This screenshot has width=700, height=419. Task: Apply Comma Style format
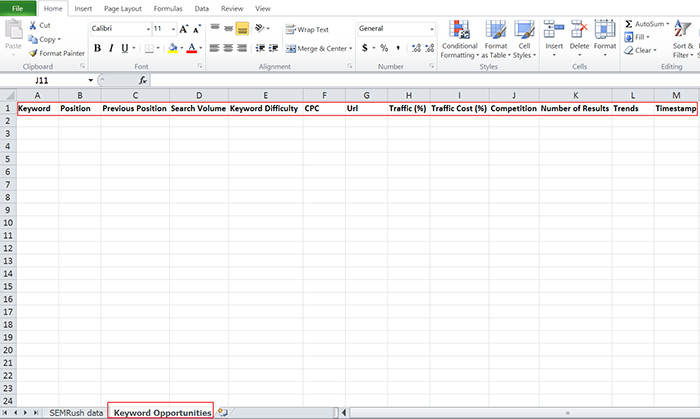[397, 48]
